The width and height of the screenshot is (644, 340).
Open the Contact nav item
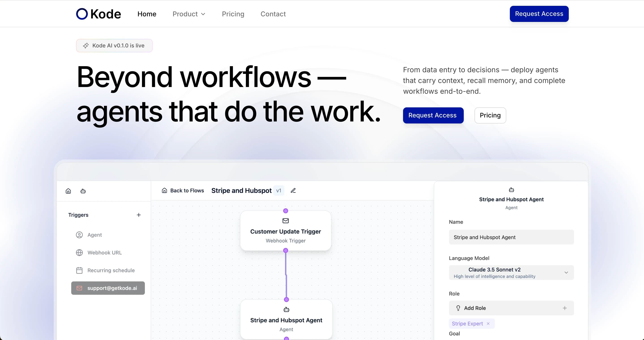point(273,14)
